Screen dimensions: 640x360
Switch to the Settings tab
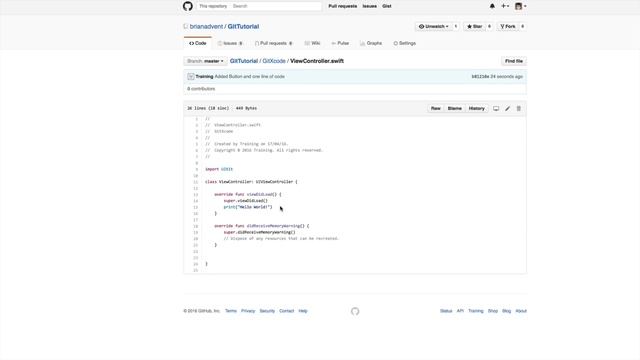click(x=404, y=43)
